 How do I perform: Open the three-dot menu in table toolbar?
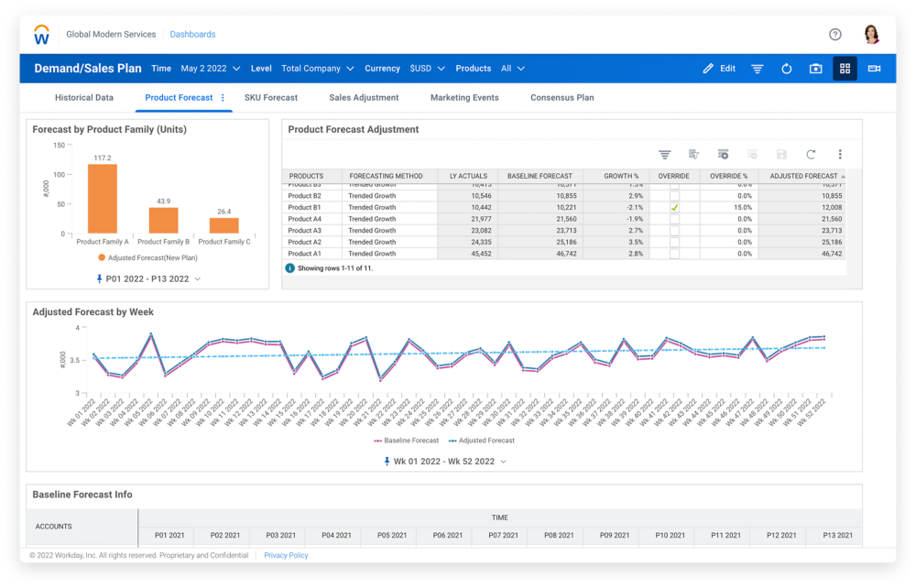click(839, 155)
